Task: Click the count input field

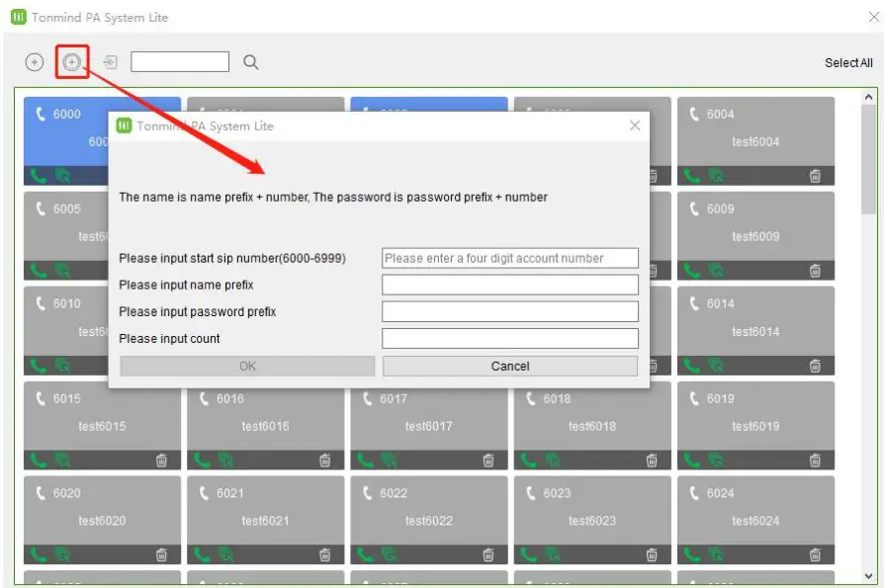Action: 509,337
